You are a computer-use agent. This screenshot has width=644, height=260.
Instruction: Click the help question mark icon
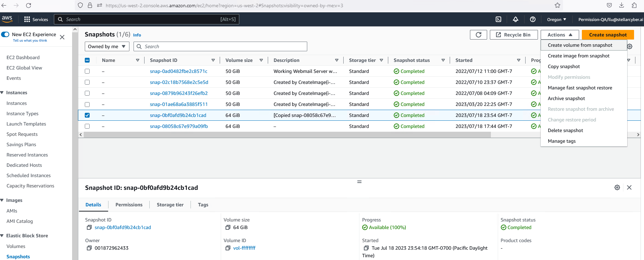click(x=533, y=20)
